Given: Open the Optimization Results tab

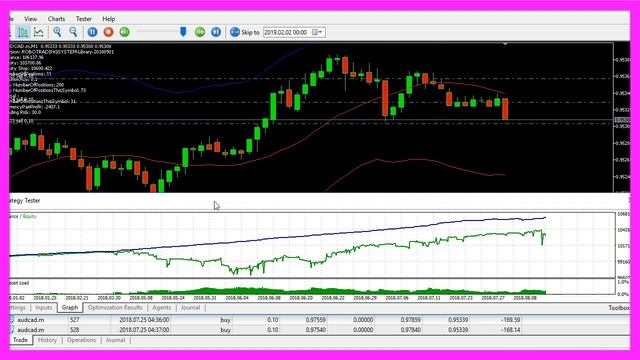Looking at the screenshot, I should (115, 308).
